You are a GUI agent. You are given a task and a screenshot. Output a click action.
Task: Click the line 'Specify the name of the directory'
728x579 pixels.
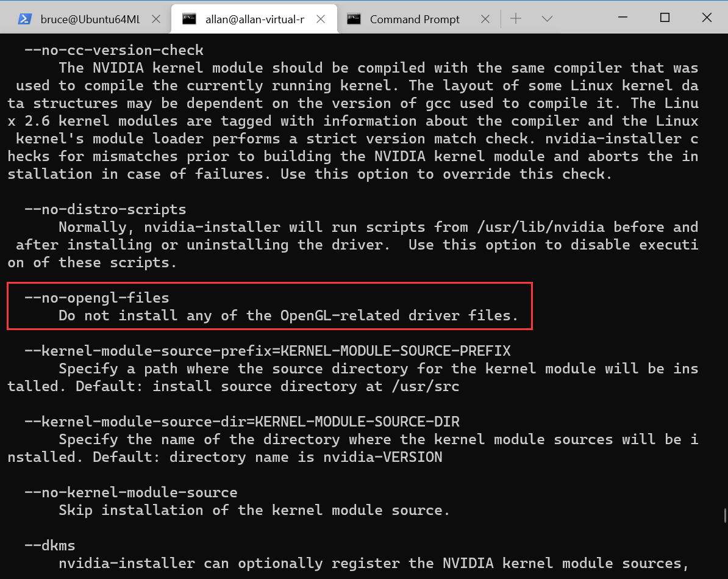coord(379,439)
